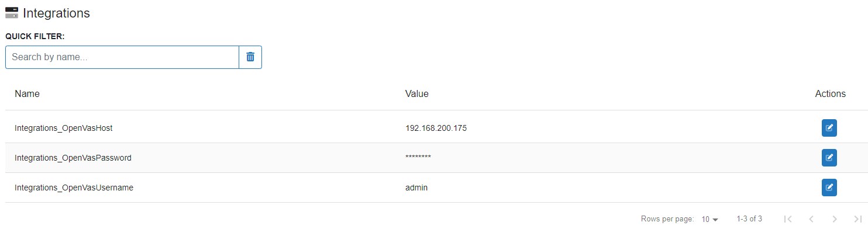Viewport: 868px width, 229px height.
Task: Select the Integrations_OpenVasPassword row name
Action: pyautogui.click(x=73, y=158)
